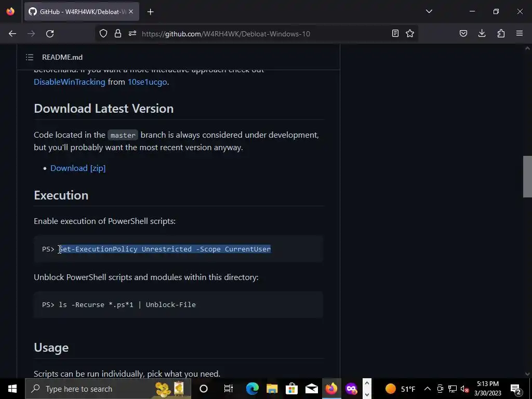Show site security via the padlock icon
Viewport: 532px width, 399px height.
tap(118, 33)
